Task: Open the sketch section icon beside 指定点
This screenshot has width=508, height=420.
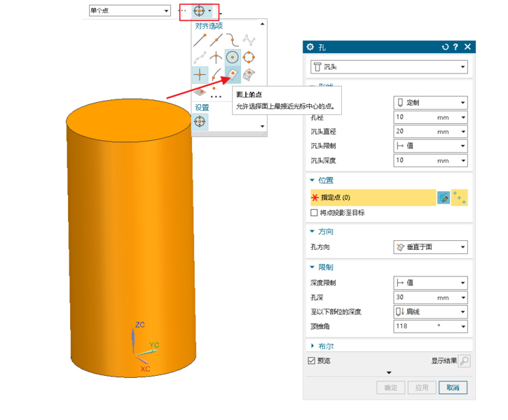Action: click(444, 198)
